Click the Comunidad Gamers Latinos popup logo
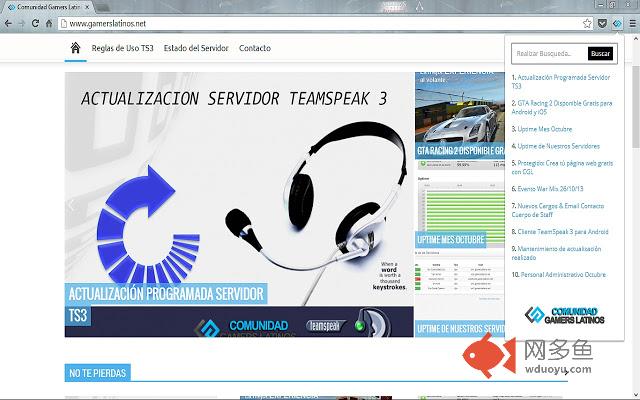Viewport: 640px width, 400px height. coord(564,315)
